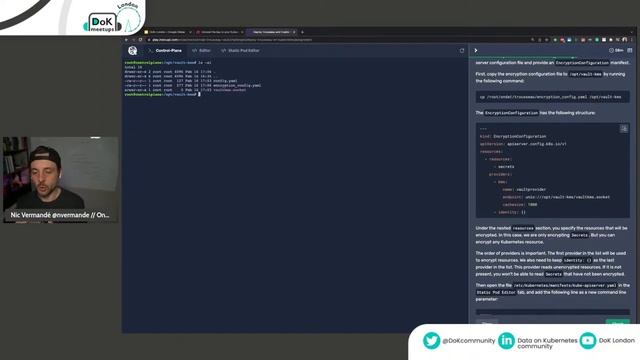Click the '- secrets' YAML line
The width and height of the screenshot is (640, 360).
[x=504, y=167]
